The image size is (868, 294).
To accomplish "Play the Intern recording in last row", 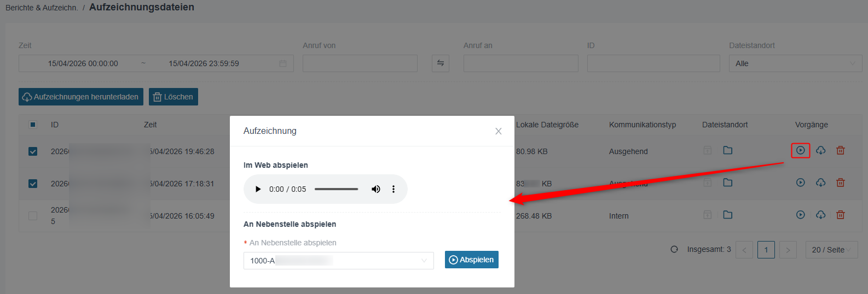I will [x=800, y=215].
